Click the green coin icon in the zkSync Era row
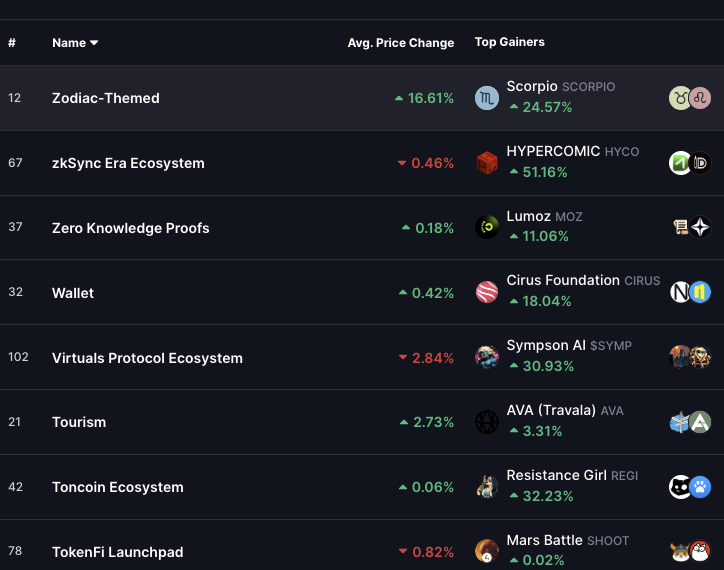 [x=680, y=163]
